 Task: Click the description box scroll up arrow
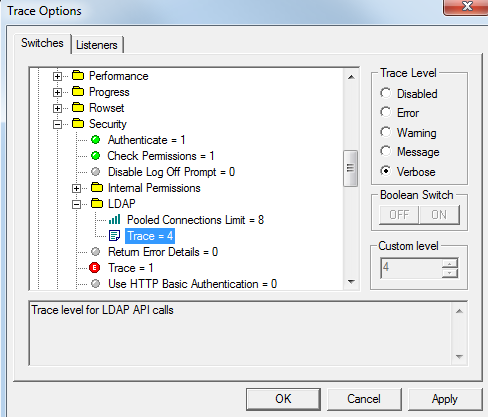(459, 311)
